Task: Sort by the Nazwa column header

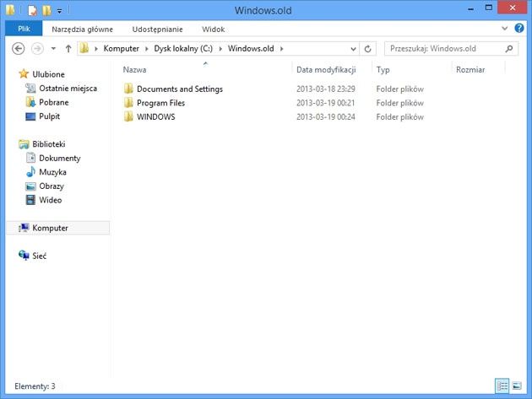Action: 135,70
